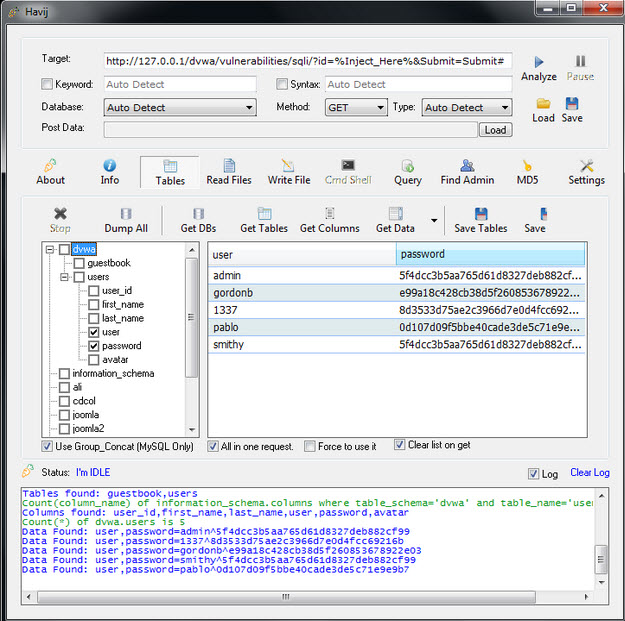Viewport: 625px width, 621px height.
Task: Open the Query section
Action: [x=408, y=172]
